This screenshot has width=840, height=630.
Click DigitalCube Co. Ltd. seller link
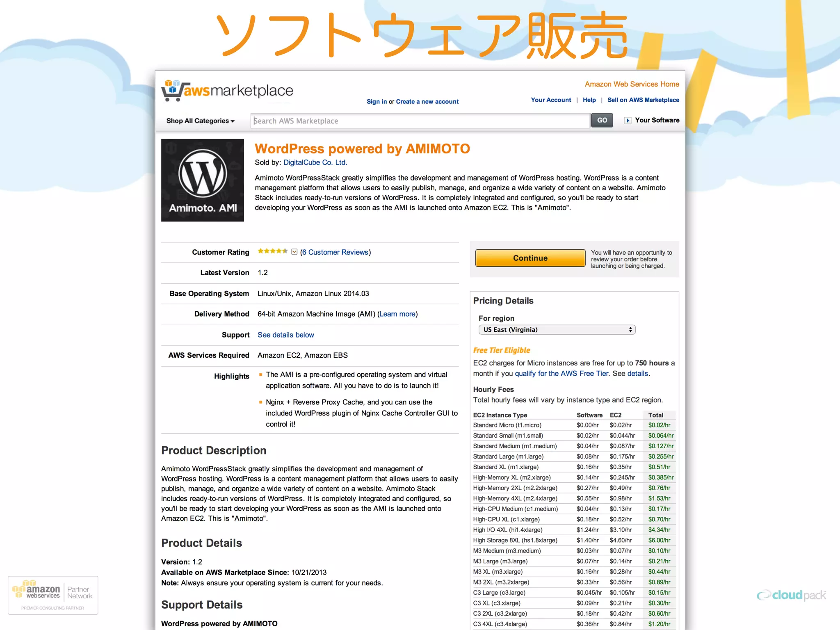tap(315, 162)
